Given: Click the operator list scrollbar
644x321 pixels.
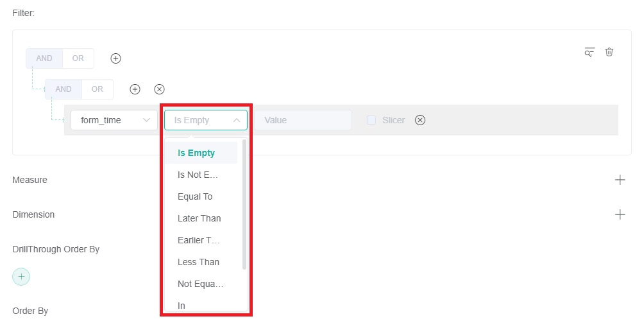Looking at the screenshot, I should [244, 205].
